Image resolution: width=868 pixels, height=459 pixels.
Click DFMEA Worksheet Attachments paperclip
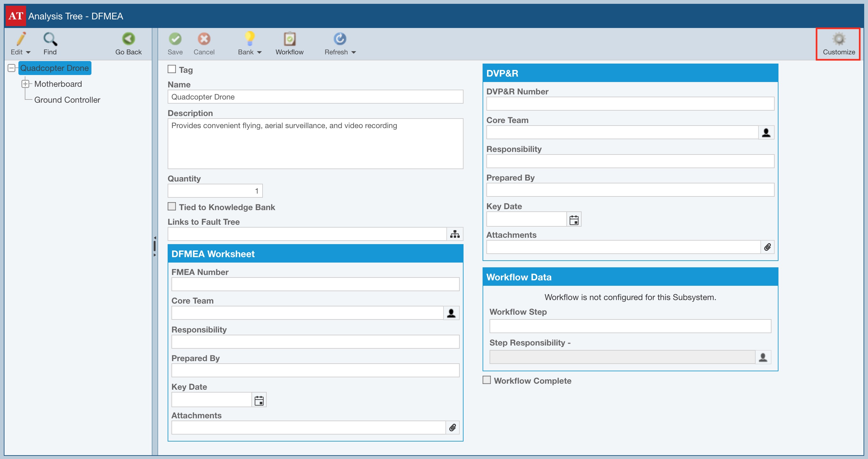pyautogui.click(x=452, y=428)
